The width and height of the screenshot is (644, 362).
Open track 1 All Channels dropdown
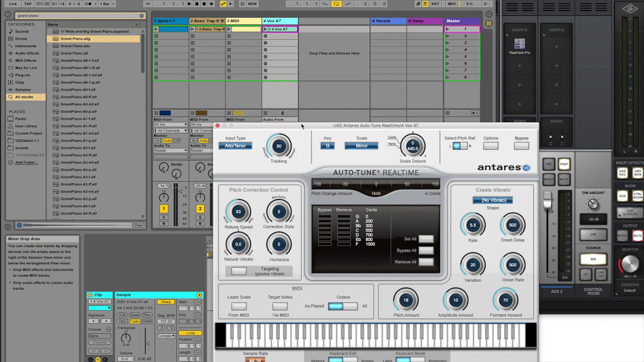pyautogui.click(x=171, y=130)
